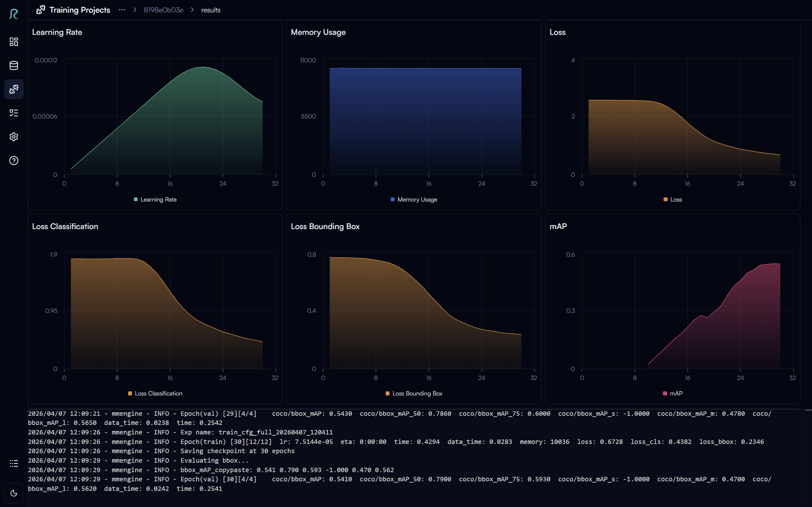The height and width of the screenshot is (507, 812).
Task: Toggle Memory Usage legend series
Action: pos(414,200)
